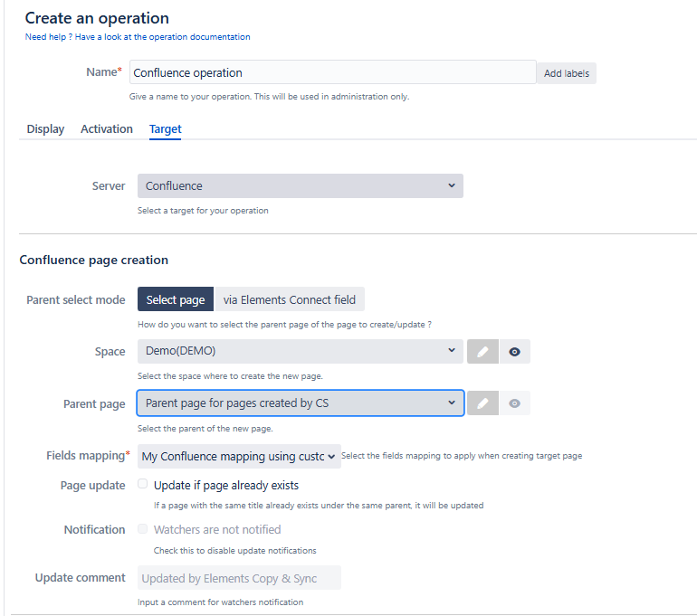The height and width of the screenshot is (616, 697).
Task: Switch to 'via Elements Connect field' mode
Action: pyautogui.click(x=290, y=299)
